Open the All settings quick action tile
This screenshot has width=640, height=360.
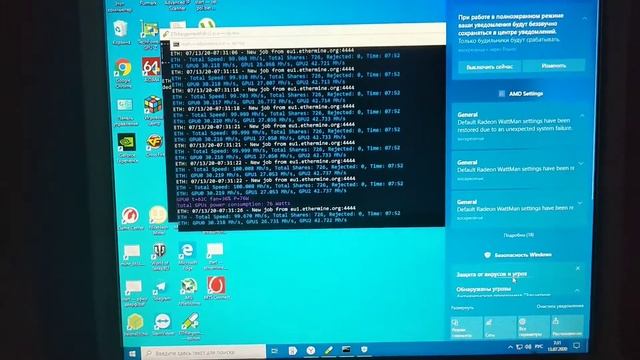533,327
